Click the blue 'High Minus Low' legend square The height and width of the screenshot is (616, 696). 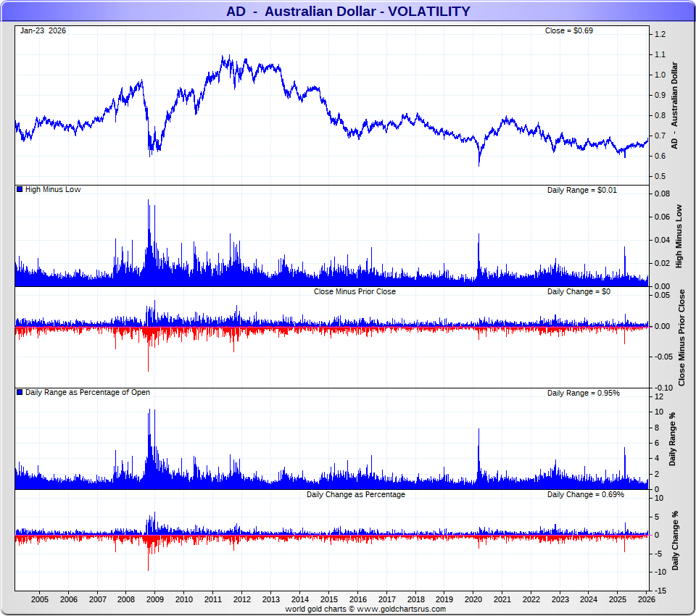coord(20,189)
